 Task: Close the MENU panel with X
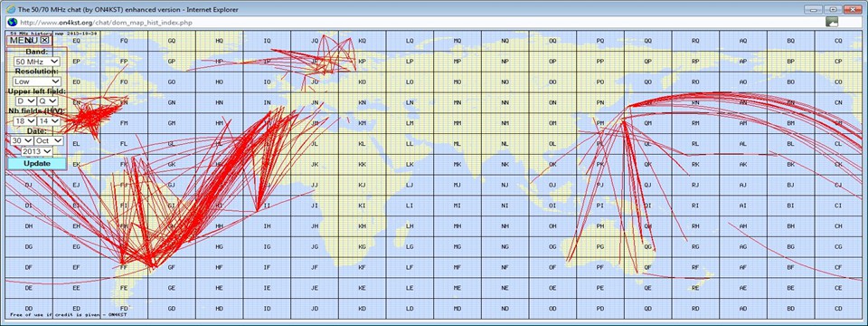(45, 40)
